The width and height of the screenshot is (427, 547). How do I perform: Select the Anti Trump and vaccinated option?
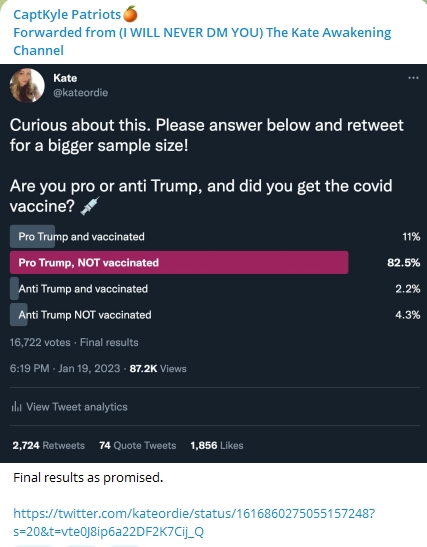215,289
